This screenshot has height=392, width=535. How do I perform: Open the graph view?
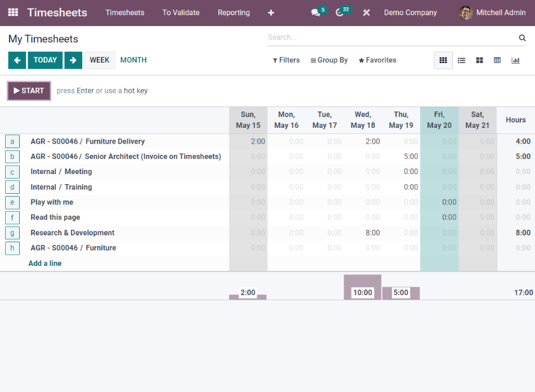coord(515,60)
